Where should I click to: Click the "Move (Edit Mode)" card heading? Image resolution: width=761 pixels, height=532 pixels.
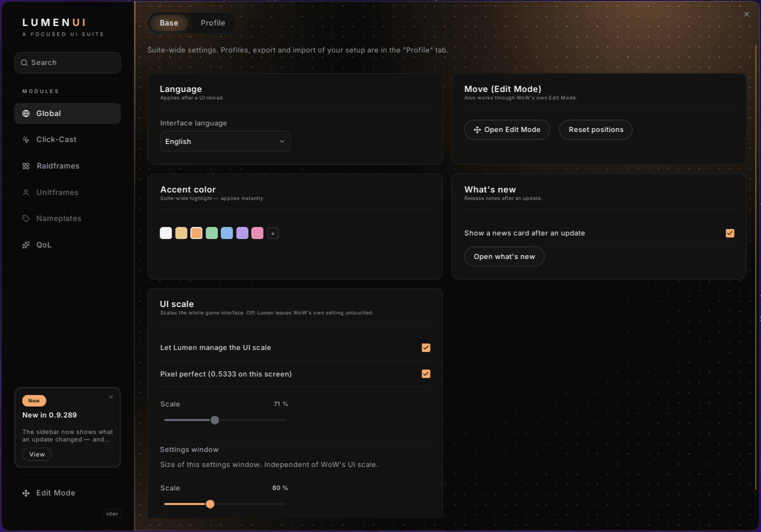[x=503, y=89]
